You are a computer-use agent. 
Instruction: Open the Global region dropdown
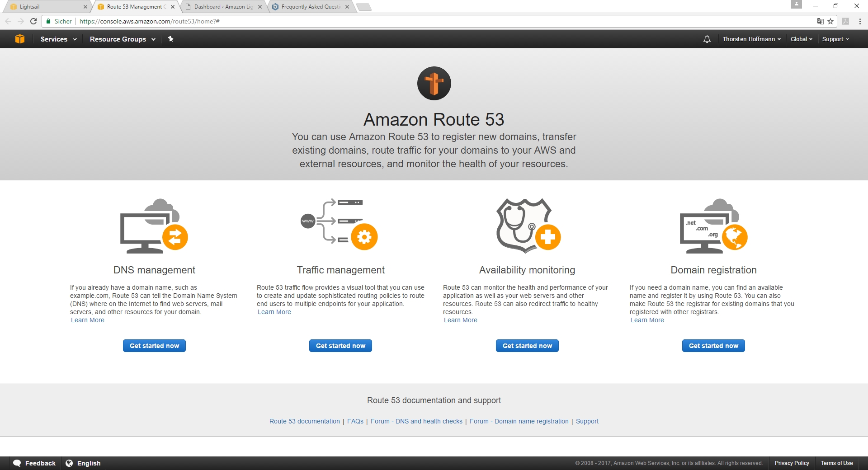point(801,39)
